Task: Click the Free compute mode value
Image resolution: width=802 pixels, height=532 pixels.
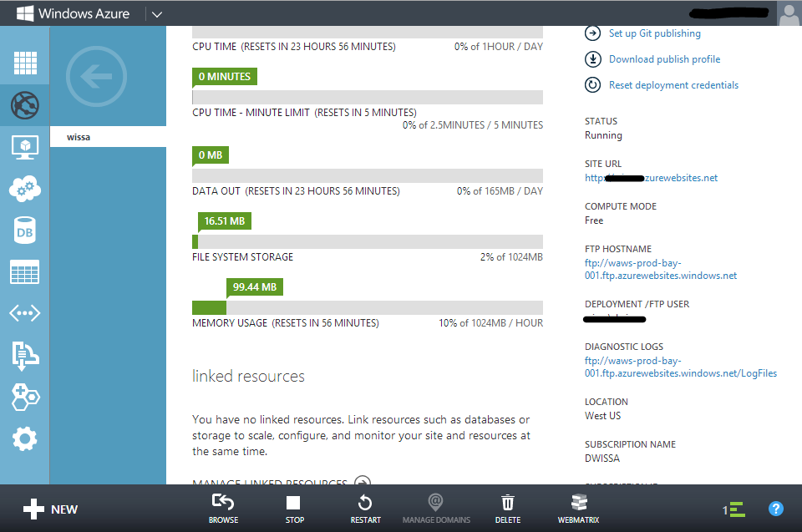Action: pos(594,220)
